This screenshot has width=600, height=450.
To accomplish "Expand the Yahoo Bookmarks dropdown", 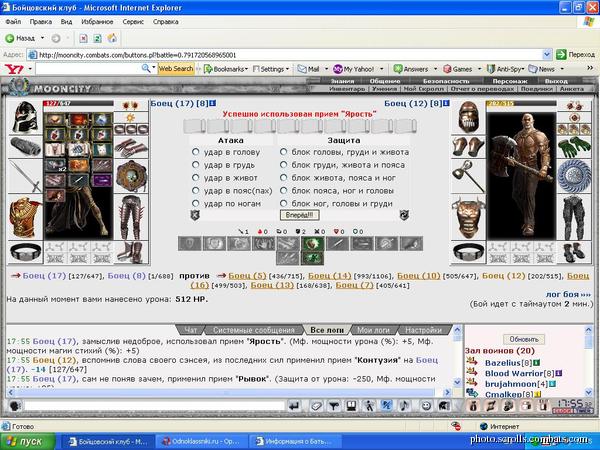I will [x=246, y=69].
